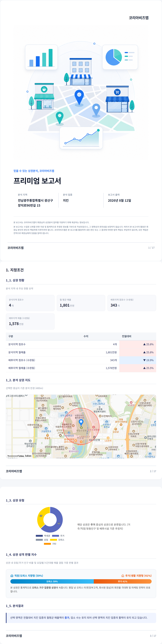
Task: Click the 250m scale bar on map
Action: [x=13, y=456]
